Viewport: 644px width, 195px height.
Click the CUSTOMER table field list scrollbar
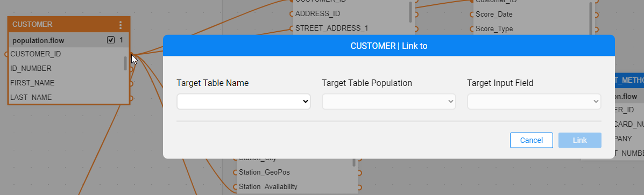tap(126, 63)
